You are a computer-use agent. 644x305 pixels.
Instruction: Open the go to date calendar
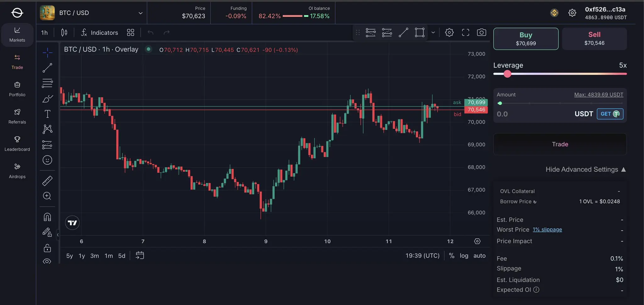(x=140, y=255)
